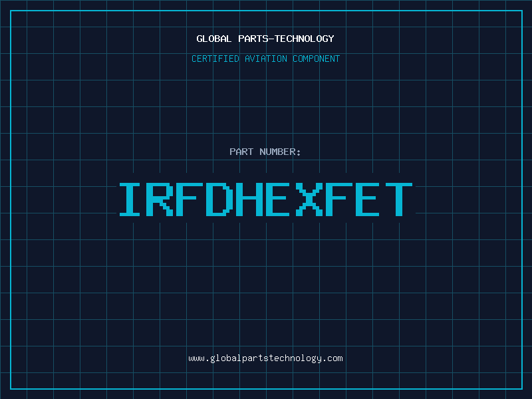532x399 pixels.
Task: Click the letter D in IRFDHEXFET
Action: [x=220, y=199]
